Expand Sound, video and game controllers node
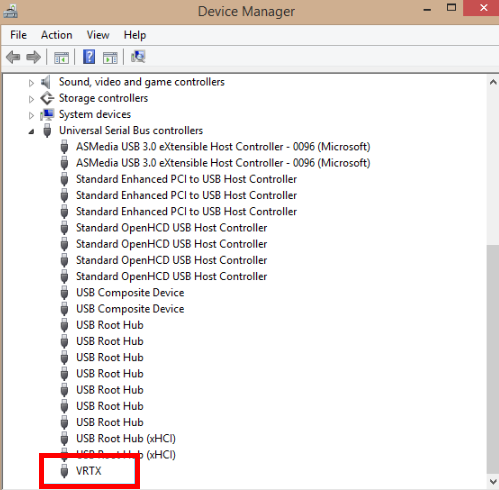The width and height of the screenshot is (499, 490). 31,83
